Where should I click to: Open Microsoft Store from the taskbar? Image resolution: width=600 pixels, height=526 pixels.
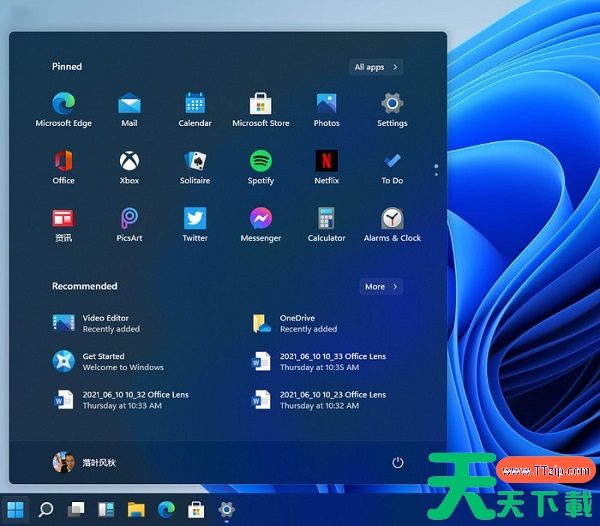click(196, 510)
